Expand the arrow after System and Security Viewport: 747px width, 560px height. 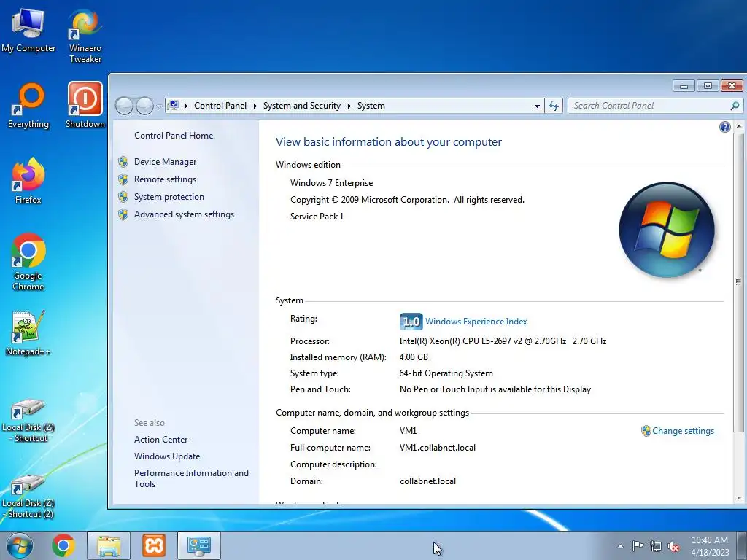coord(349,106)
